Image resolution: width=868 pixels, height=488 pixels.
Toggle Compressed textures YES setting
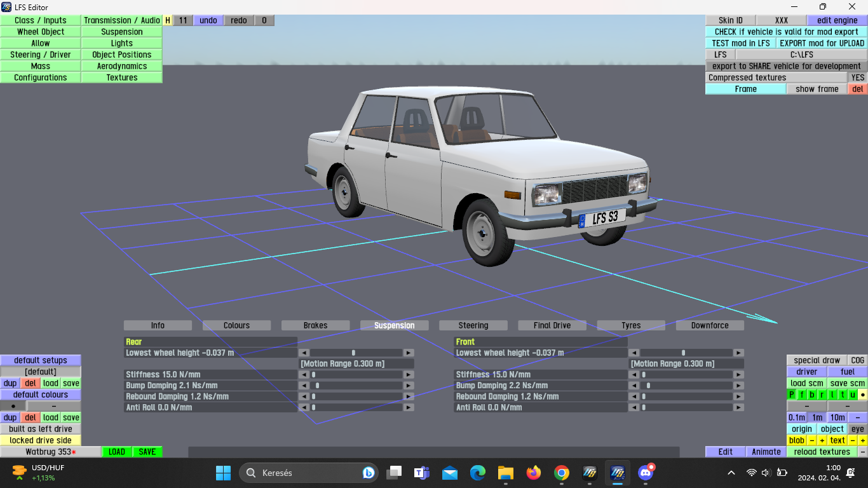(858, 78)
